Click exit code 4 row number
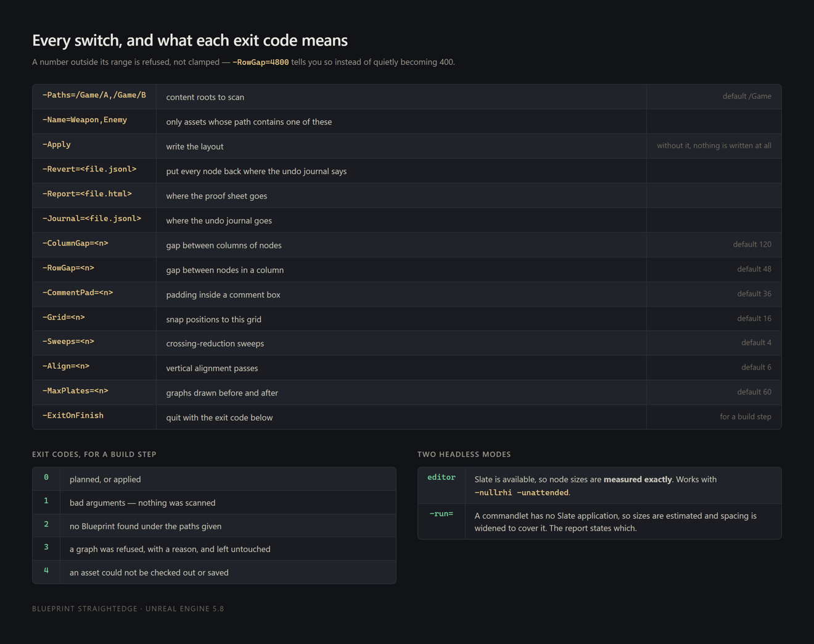The image size is (814, 644). click(46, 571)
